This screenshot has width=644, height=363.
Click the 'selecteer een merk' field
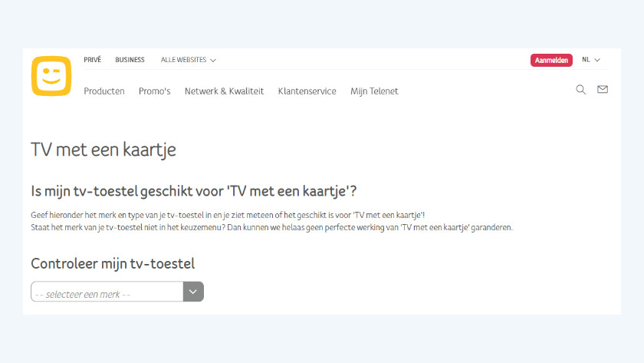click(x=107, y=292)
